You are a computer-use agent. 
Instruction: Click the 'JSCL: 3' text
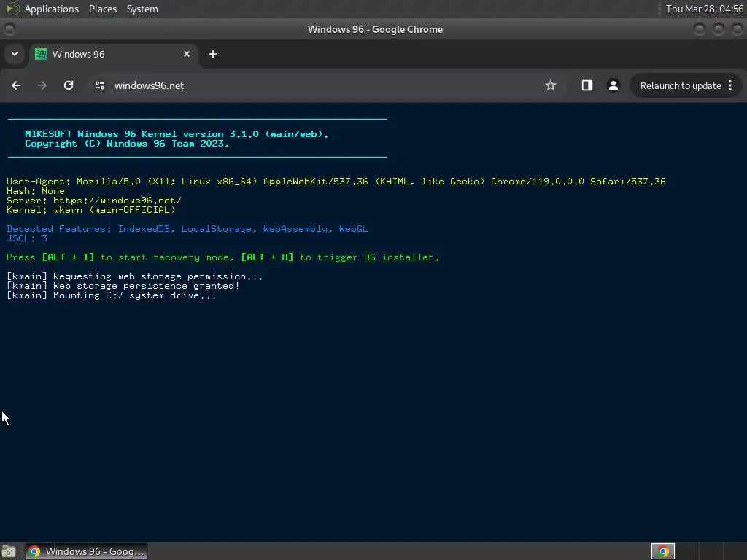(x=27, y=238)
